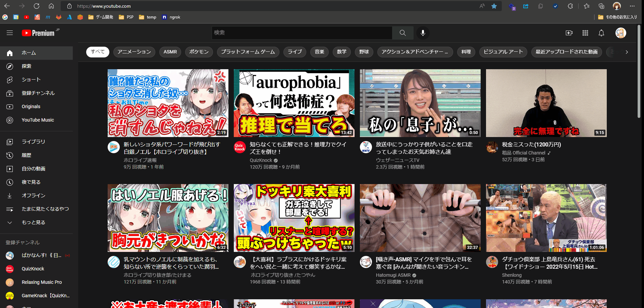Select the プラットフォーム ゲーム chip
Image resolution: width=644 pixels, height=308 pixels.
pyautogui.click(x=248, y=52)
